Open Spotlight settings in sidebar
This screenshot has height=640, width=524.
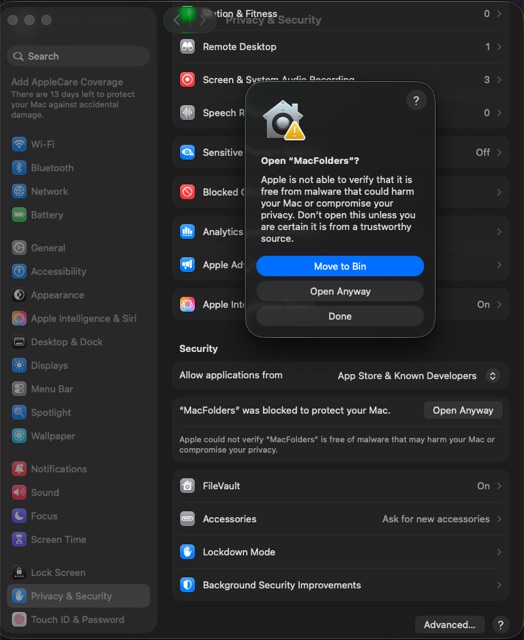pyautogui.click(x=78, y=412)
